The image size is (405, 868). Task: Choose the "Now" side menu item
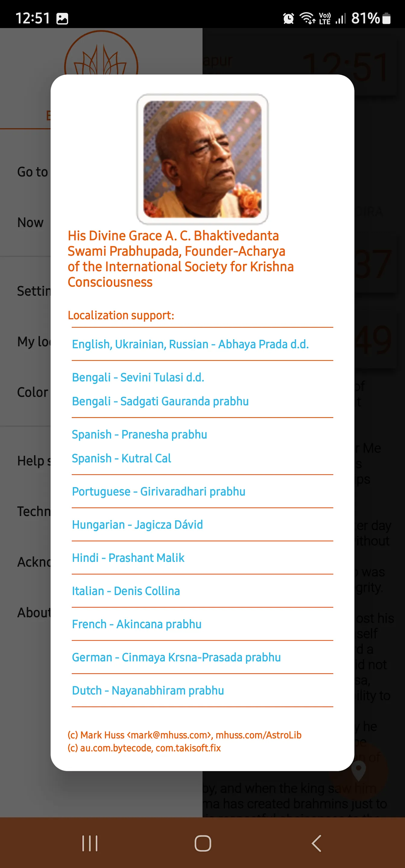pos(30,222)
